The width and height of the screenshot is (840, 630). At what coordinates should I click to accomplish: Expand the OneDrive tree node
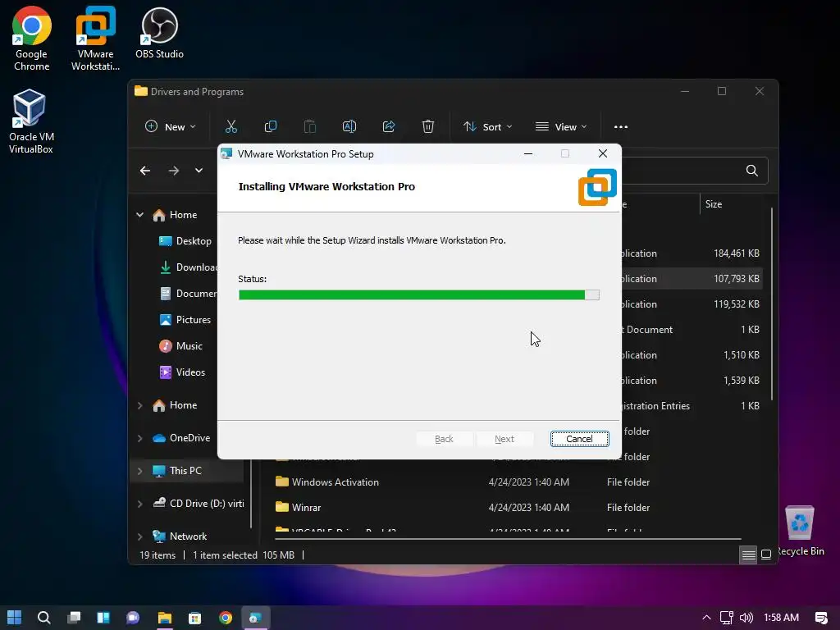tap(139, 438)
